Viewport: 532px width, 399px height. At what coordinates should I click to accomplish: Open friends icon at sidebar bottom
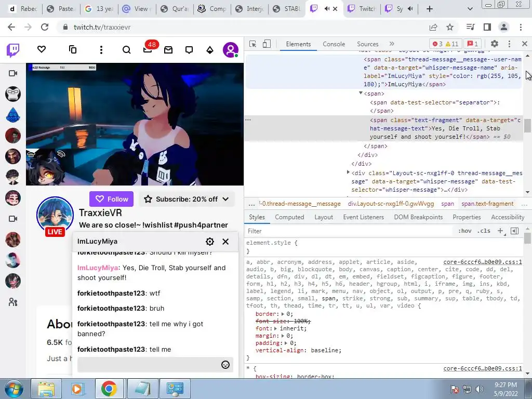tap(13, 302)
